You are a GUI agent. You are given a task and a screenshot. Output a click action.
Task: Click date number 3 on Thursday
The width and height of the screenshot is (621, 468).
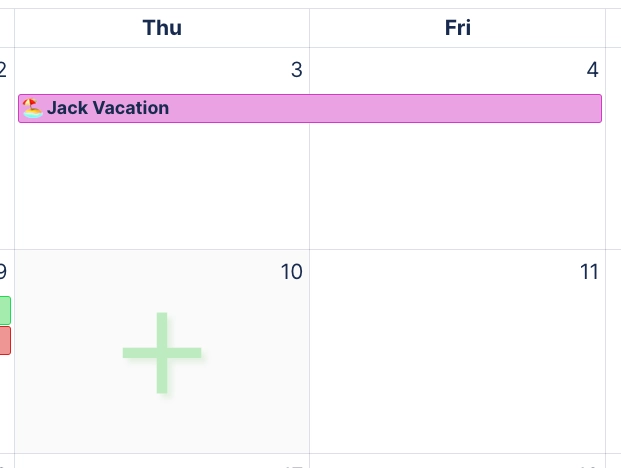tap(296, 70)
